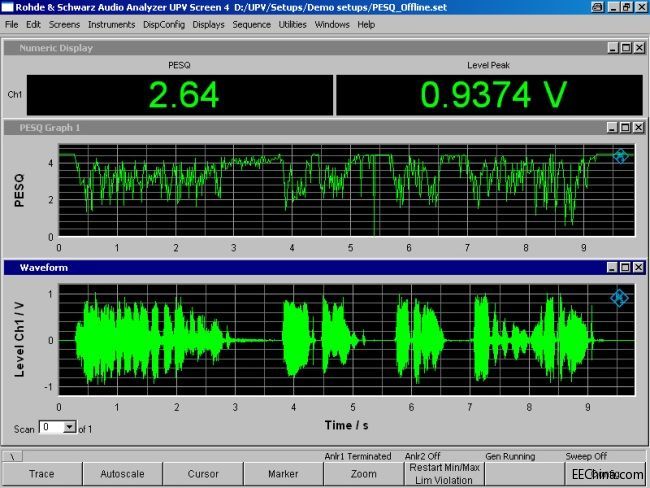Maximize the Numeric Display panel
This screenshot has height=488, width=650.
point(626,48)
